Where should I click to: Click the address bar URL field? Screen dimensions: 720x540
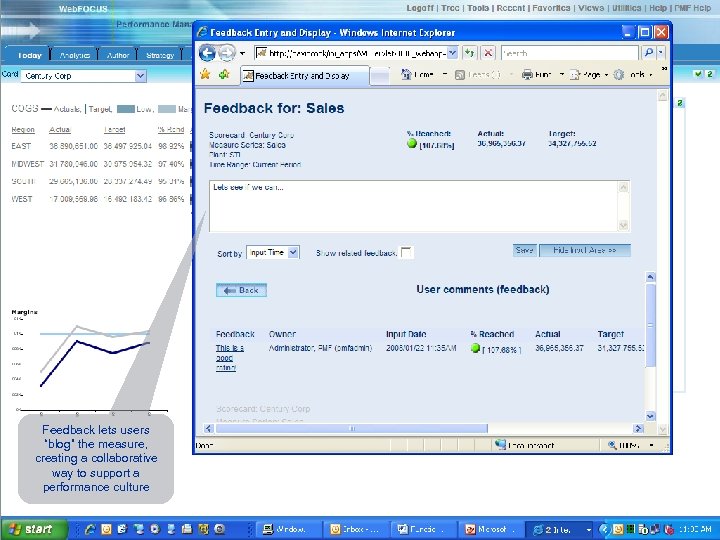click(351, 53)
